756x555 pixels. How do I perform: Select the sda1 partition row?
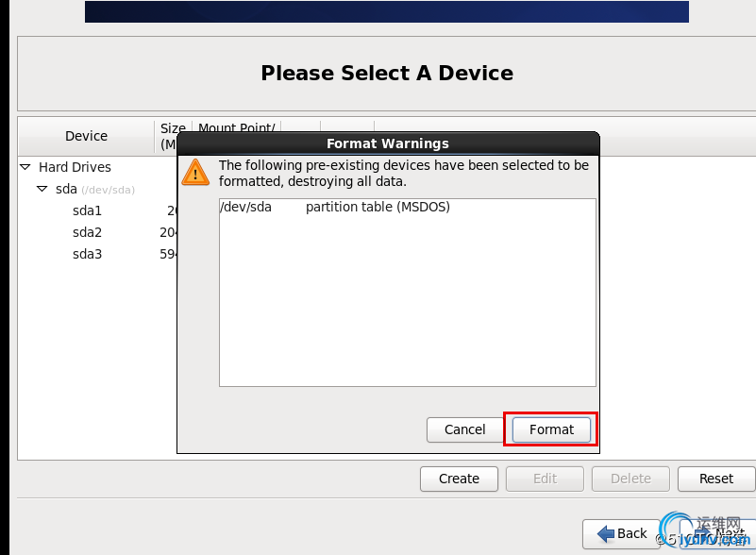click(x=87, y=210)
